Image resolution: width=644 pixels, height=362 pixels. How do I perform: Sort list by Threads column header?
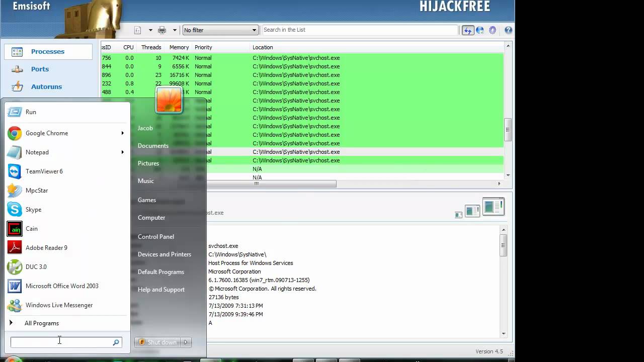(x=151, y=47)
